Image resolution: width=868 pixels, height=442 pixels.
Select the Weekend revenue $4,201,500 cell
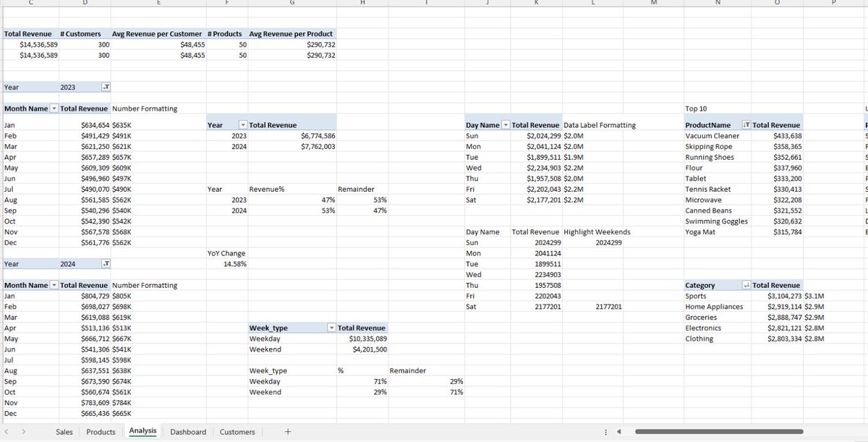pos(362,349)
